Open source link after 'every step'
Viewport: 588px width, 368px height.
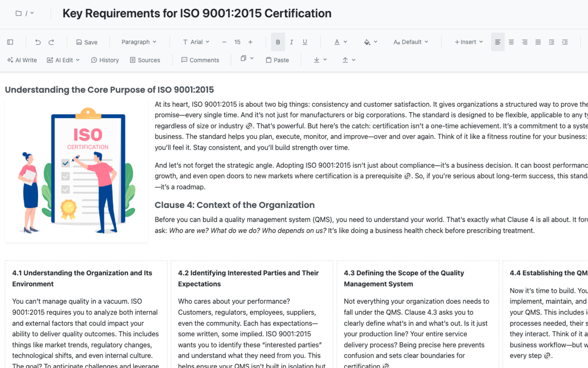547,355
